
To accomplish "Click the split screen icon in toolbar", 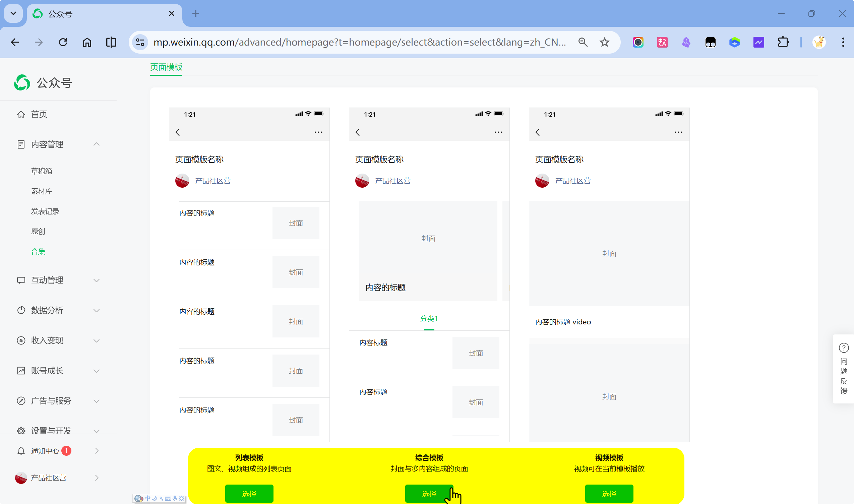I will point(111,42).
